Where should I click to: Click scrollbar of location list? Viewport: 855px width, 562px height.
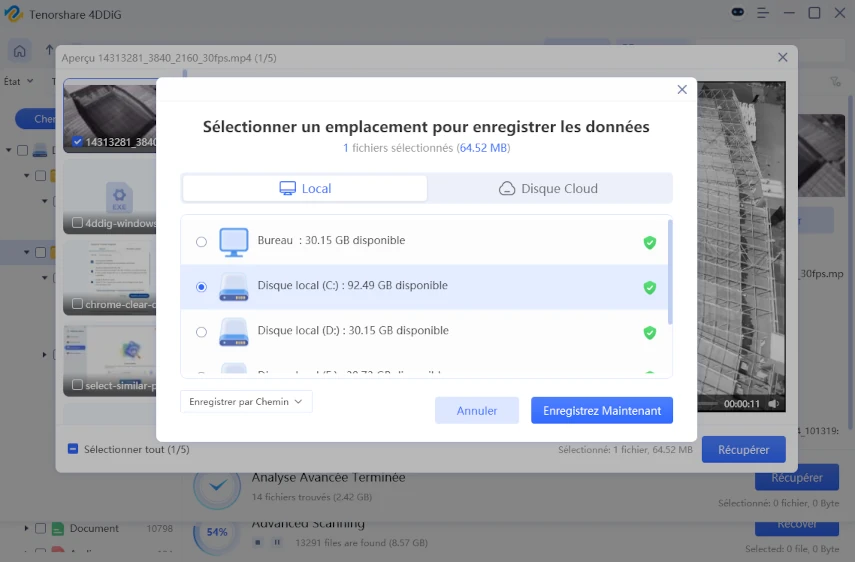click(x=670, y=271)
